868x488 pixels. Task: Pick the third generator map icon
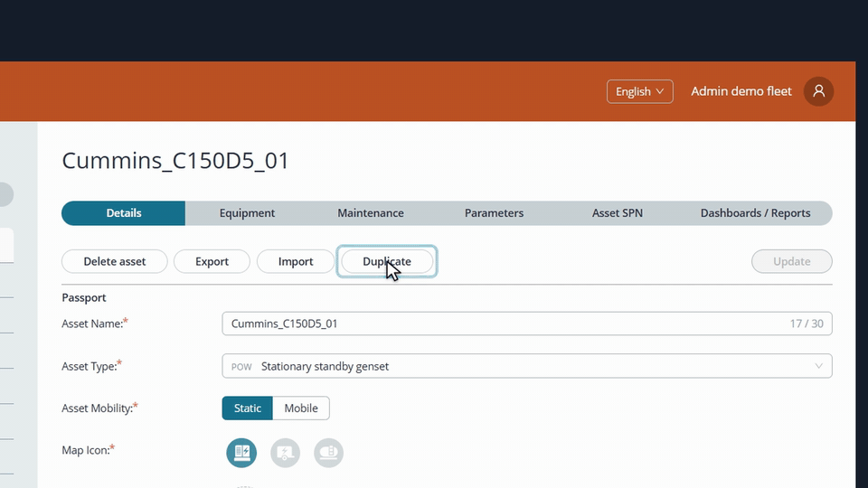tap(329, 453)
